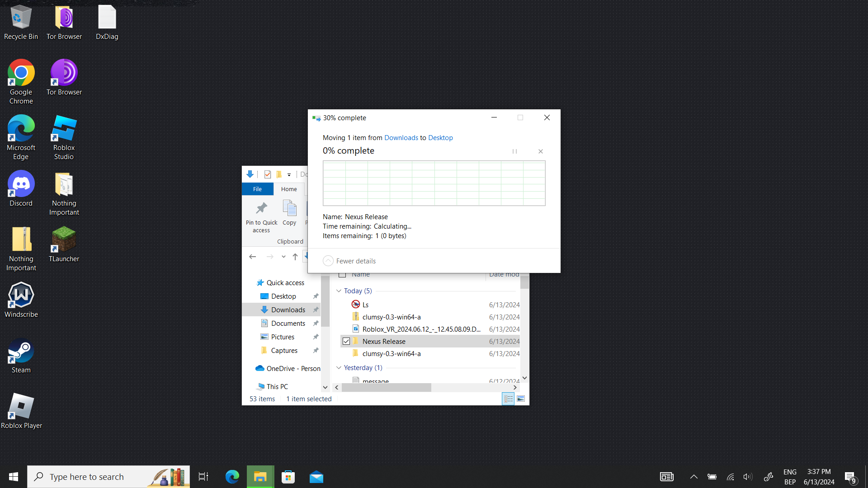Cancel the move with the small X

coord(541,151)
